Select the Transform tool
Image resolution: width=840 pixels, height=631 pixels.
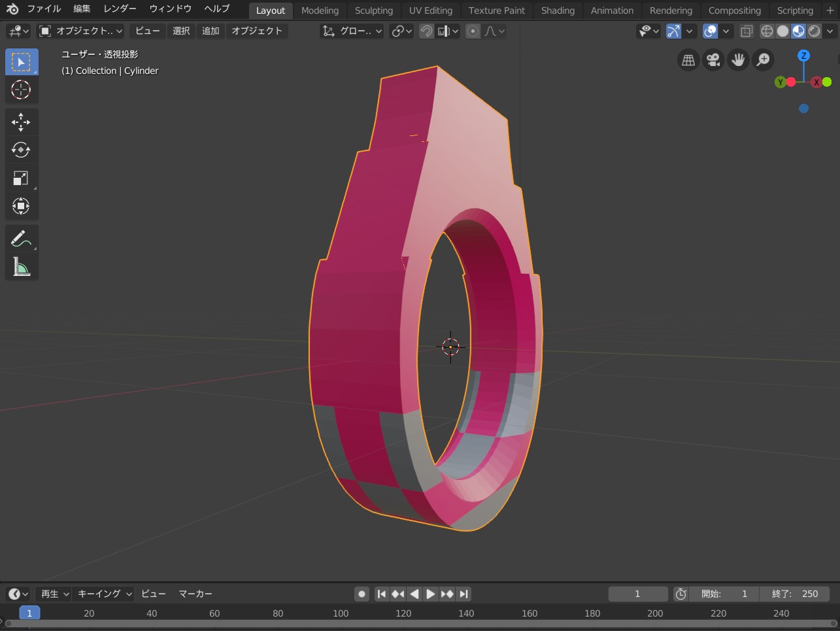coord(22,207)
